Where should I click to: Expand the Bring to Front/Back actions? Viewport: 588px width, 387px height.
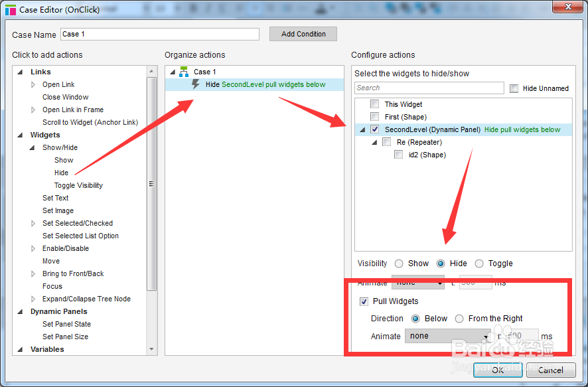tap(33, 273)
